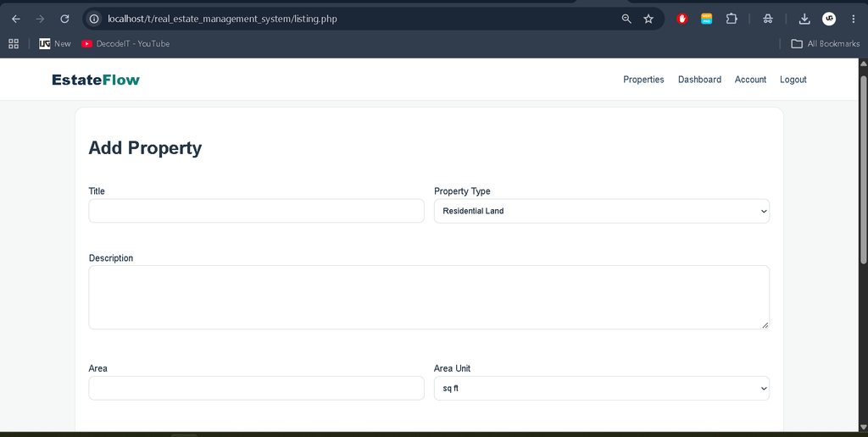Viewport: 868px width, 437px height.
Task: Focus the Title input field
Action: (256, 211)
